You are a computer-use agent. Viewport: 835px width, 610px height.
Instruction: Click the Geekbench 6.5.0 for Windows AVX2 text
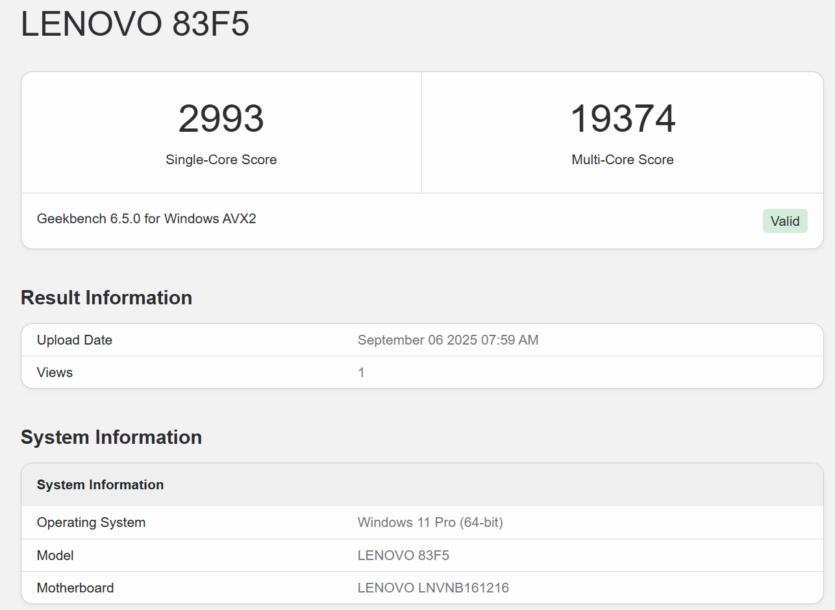pos(146,218)
